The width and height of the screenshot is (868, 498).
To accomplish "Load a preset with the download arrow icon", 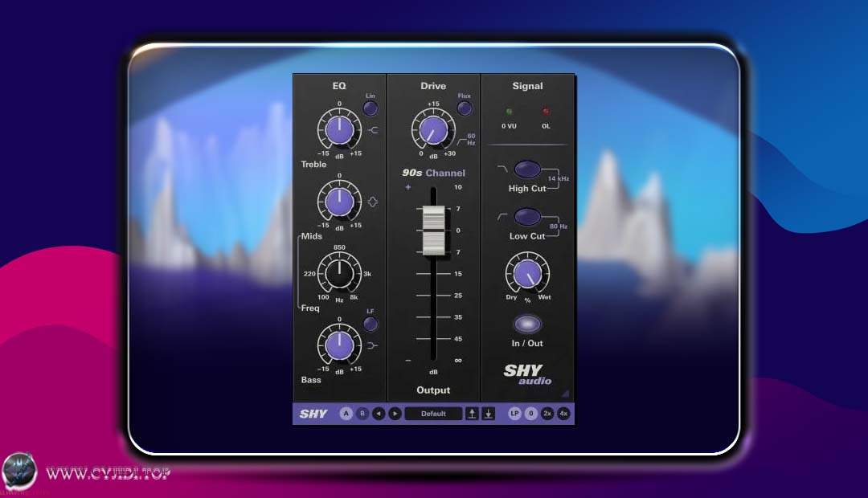I will pos(489,413).
